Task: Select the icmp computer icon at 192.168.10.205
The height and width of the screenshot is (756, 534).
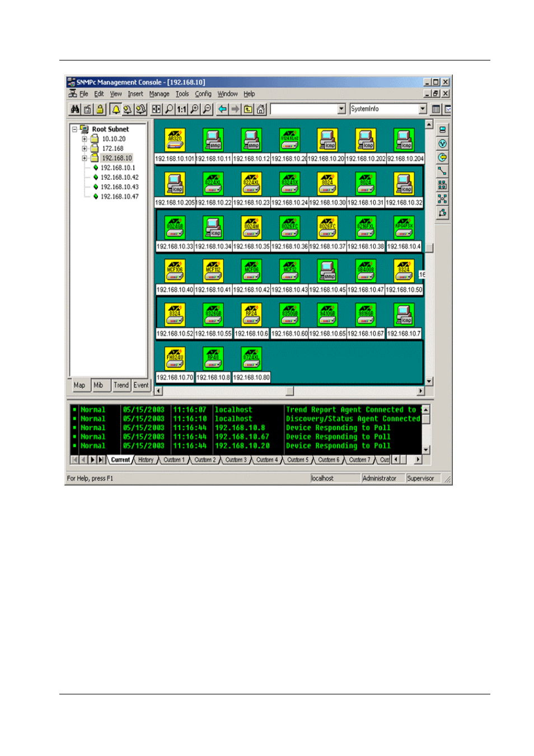Action: [175, 183]
